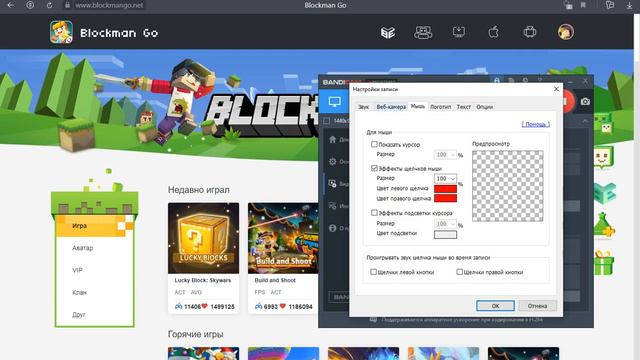Open Bandicam Image sidebar icon
640x360 pixels.
[333, 206]
